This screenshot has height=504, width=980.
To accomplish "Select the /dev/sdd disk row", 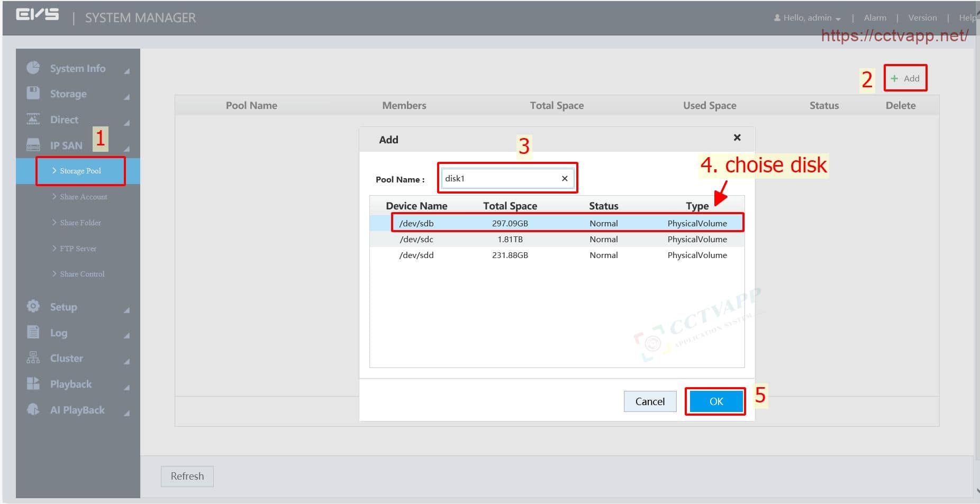I will 557,255.
